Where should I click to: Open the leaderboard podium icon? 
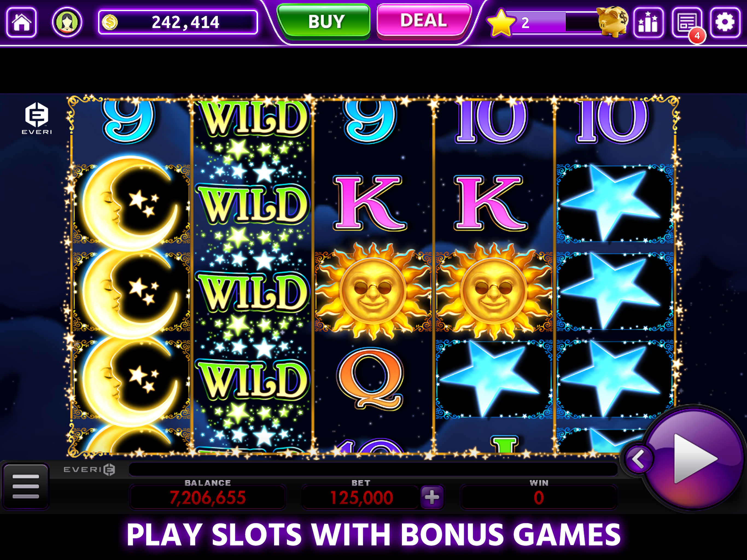(x=648, y=23)
